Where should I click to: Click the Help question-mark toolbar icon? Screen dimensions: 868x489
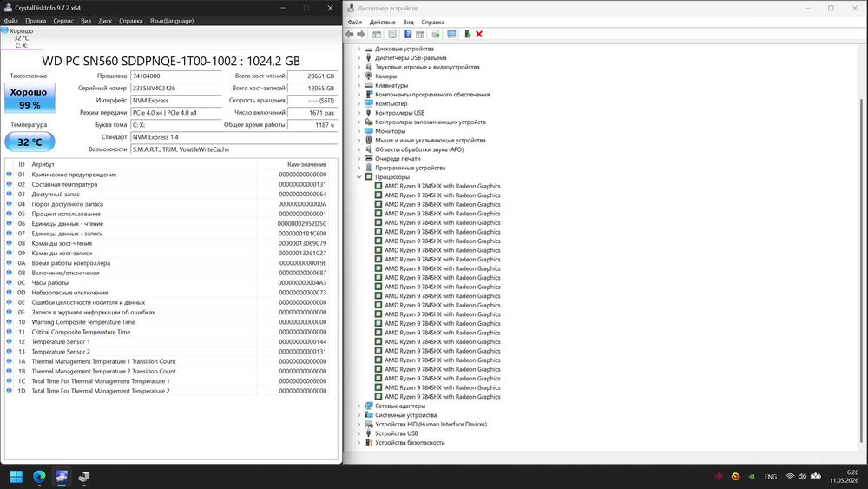pyautogui.click(x=408, y=35)
